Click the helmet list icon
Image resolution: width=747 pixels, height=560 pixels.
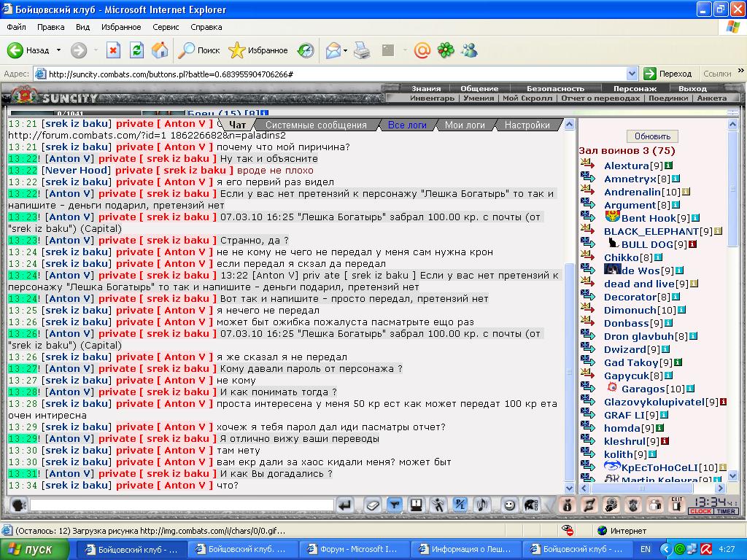(531, 505)
